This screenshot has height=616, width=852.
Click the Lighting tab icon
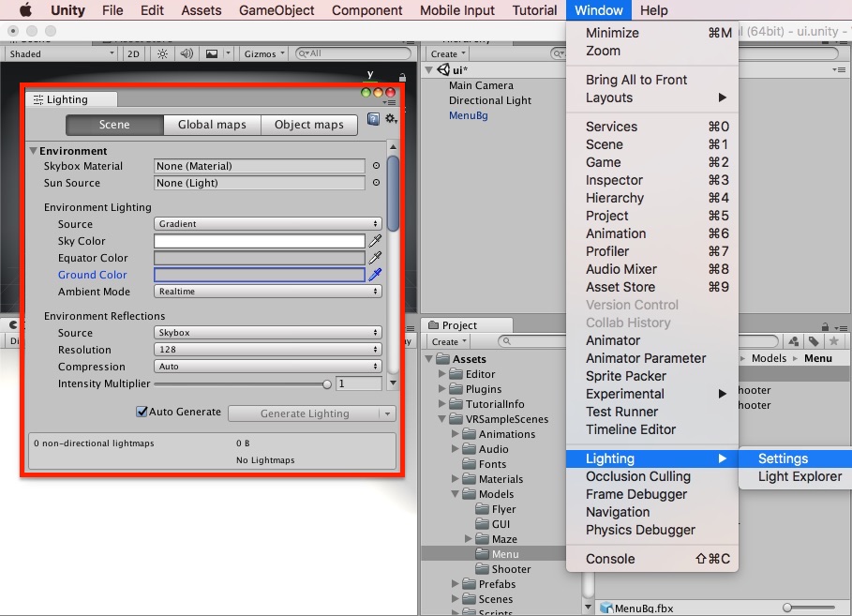[38, 99]
